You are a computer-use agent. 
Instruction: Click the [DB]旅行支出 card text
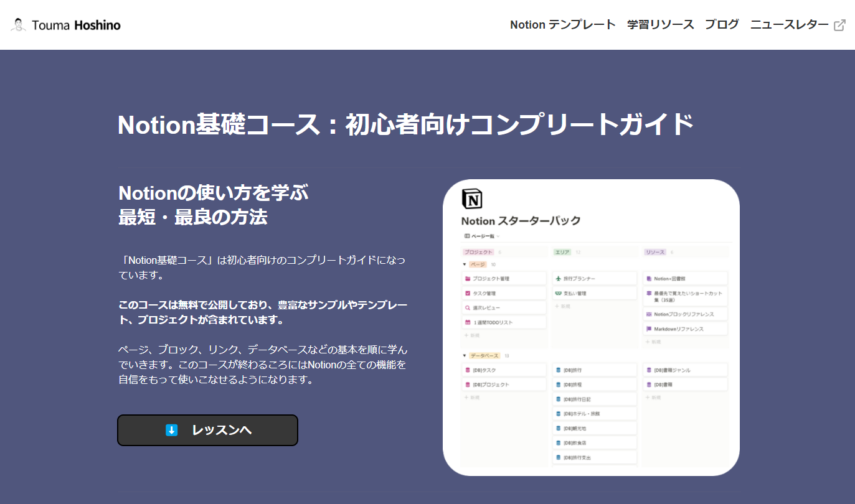[x=577, y=457]
